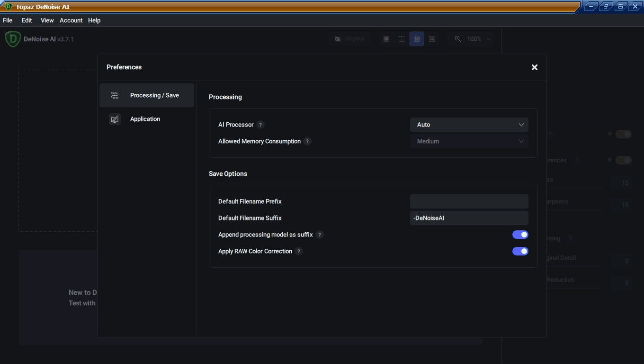Open the View menu

click(47, 20)
